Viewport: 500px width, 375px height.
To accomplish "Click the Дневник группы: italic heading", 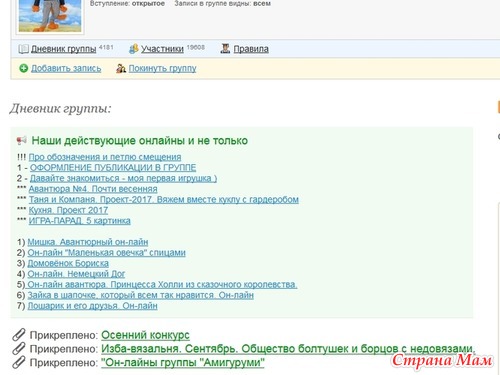I will click(x=60, y=108).
